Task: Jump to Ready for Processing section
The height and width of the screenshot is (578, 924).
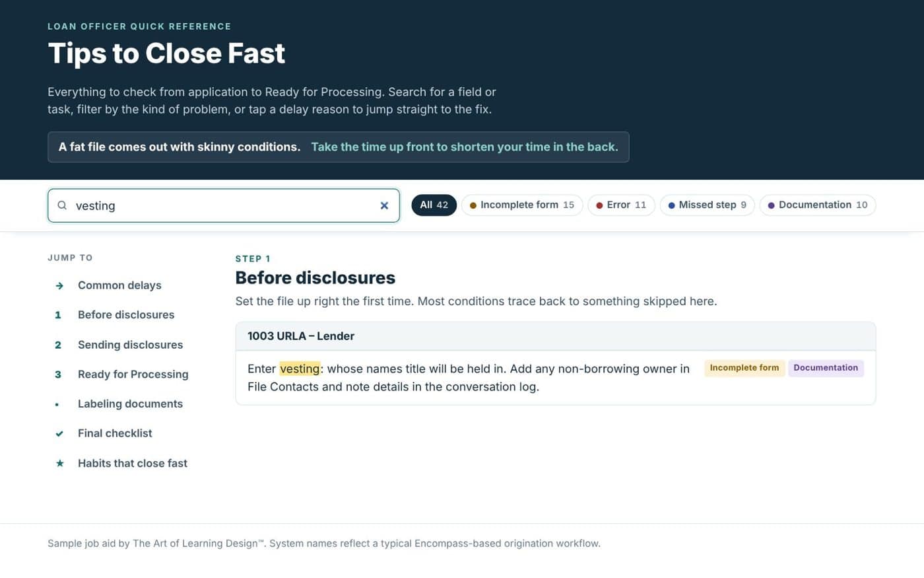Action: (x=133, y=374)
